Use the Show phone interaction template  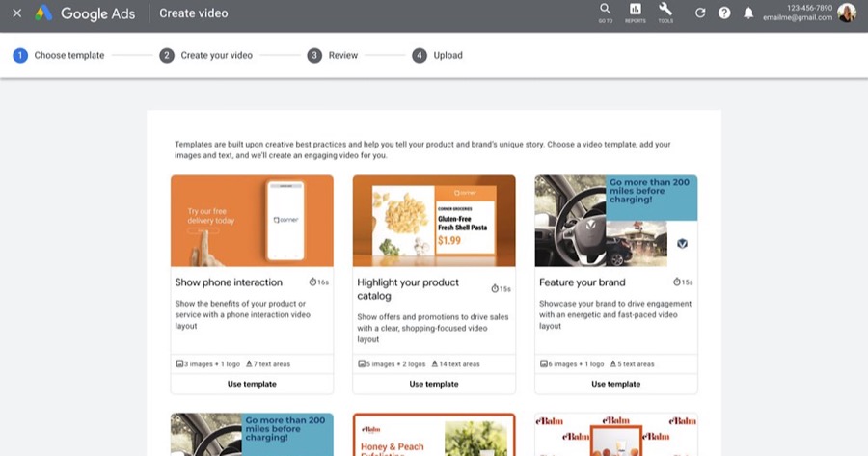[252, 384]
